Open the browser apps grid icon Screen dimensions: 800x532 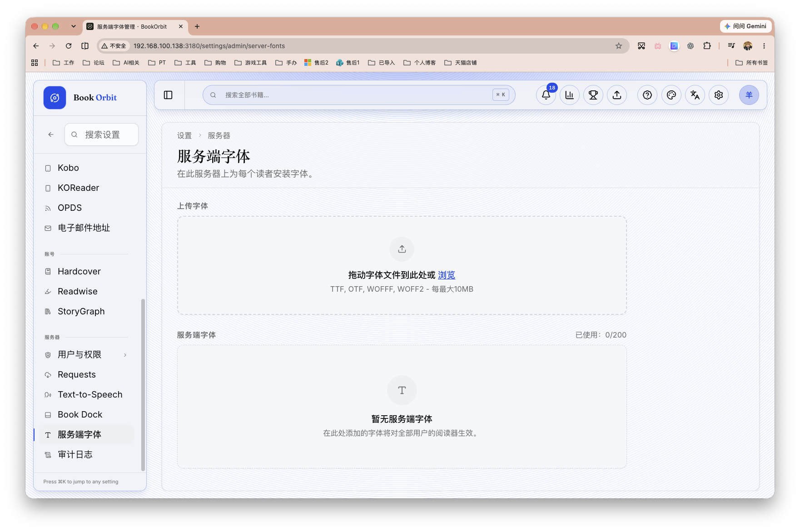[35, 63]
